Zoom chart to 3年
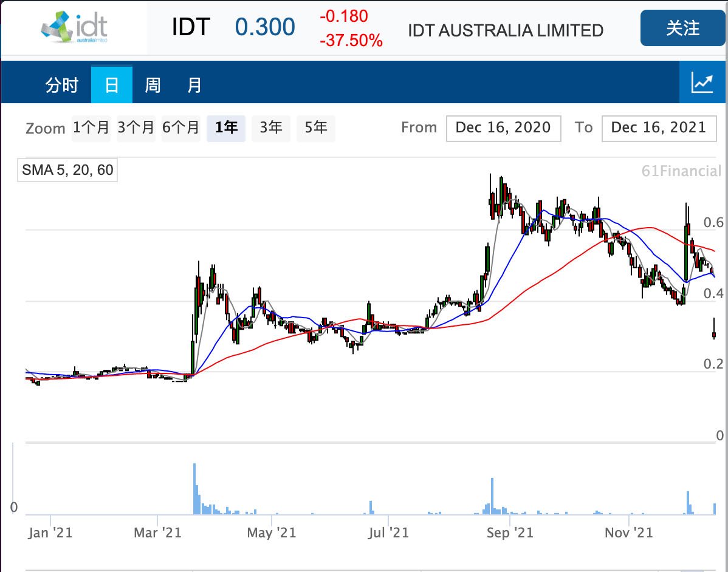 coord(271,128)
